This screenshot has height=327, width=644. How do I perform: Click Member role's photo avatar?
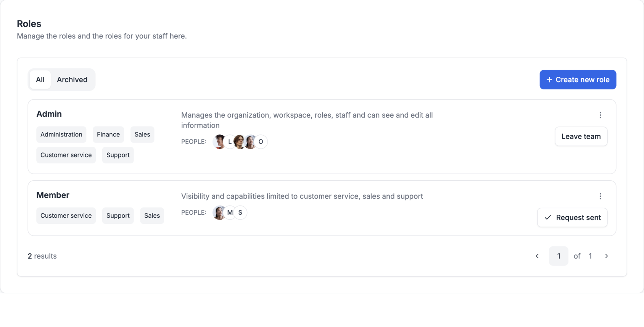click(x=219, y=212)
